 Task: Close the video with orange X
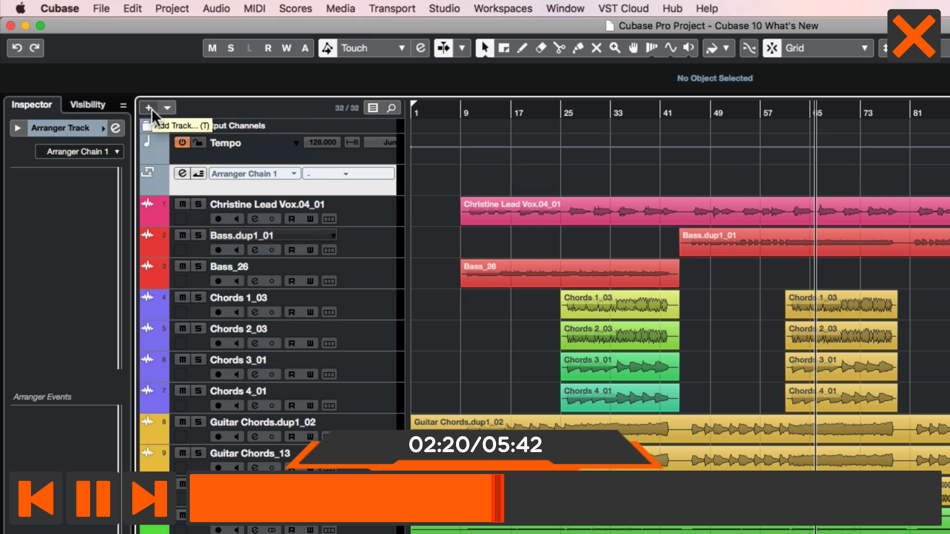913,37
